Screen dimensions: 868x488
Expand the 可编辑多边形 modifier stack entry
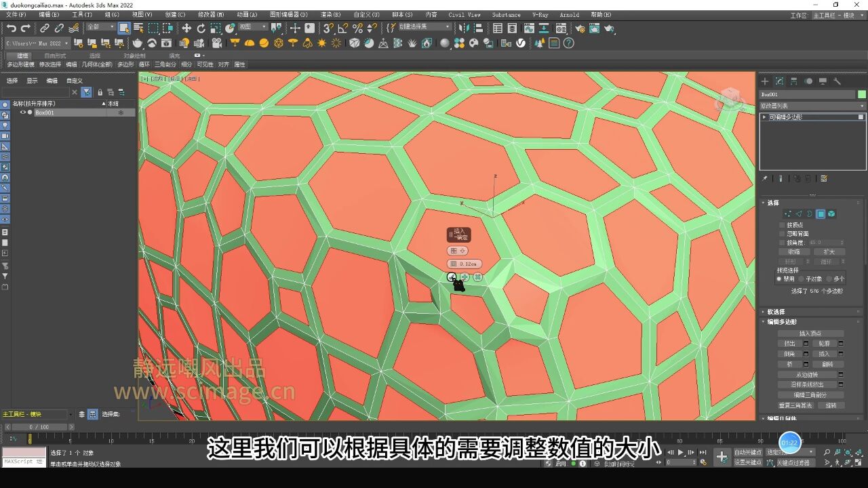coord(765,117)
